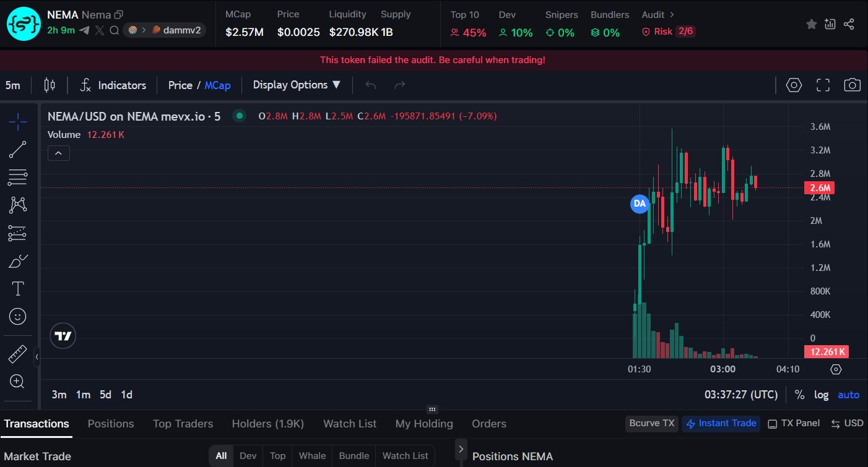Toggle the TX Panel checkbox

point(794,423)
